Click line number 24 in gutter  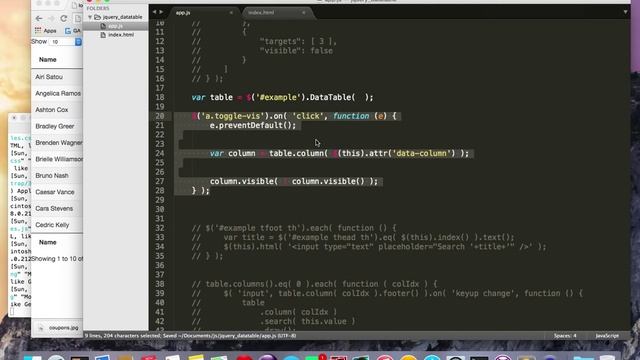pyautogui.click(x=160, y=153)
